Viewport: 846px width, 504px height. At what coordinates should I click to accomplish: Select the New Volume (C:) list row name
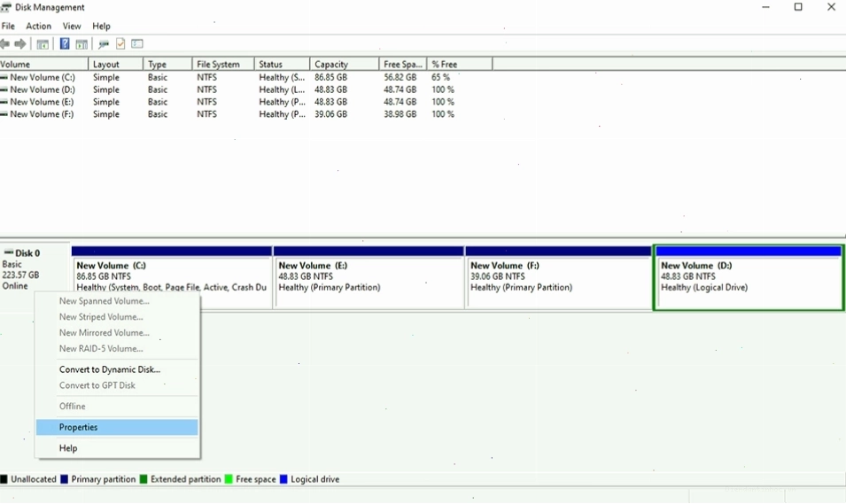pos(43,78)
